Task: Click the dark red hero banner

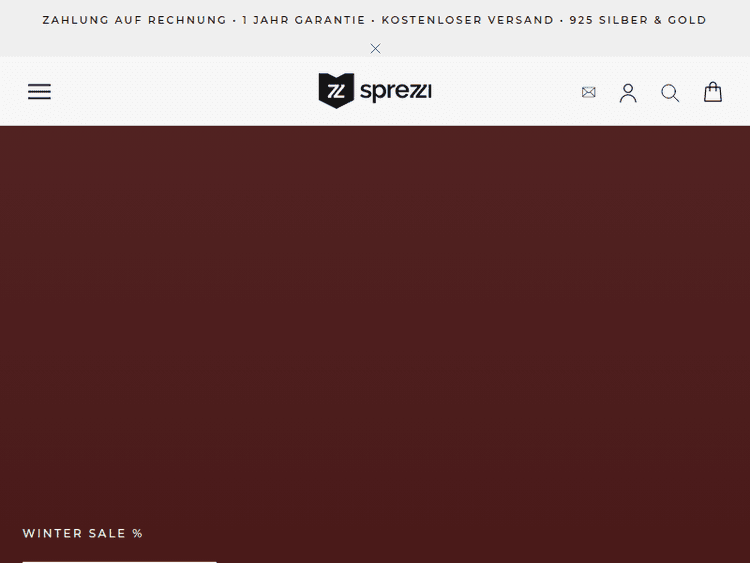Action: pyautogui.click(x=375, y=325)
